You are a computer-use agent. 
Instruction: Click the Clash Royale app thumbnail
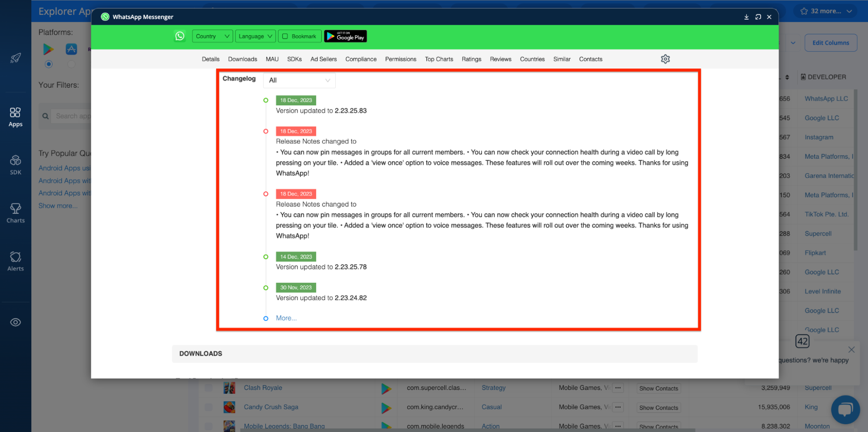pos(229,388)
